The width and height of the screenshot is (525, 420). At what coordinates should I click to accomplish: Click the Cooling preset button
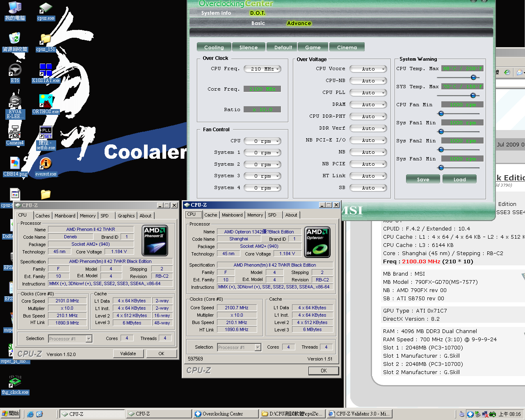214,47
